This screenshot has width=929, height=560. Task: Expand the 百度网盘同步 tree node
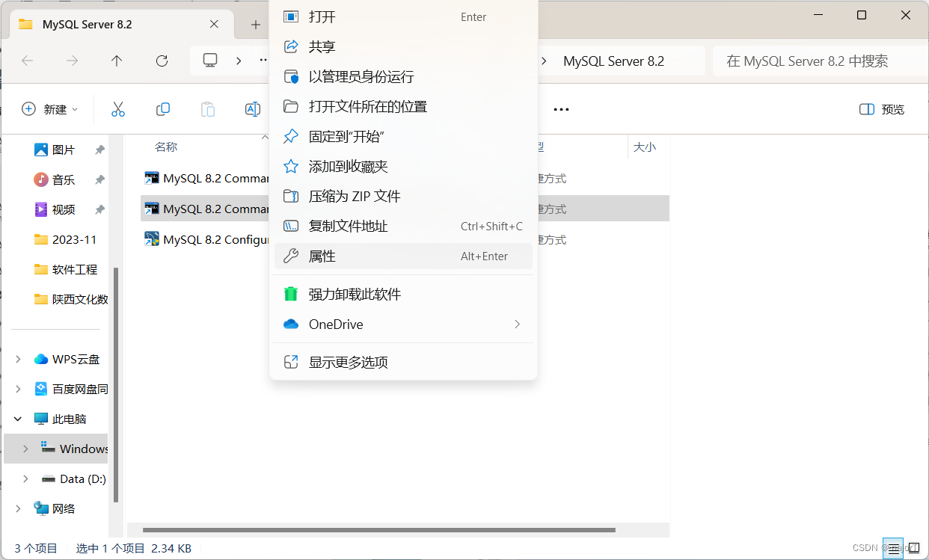tap(19, 389)
